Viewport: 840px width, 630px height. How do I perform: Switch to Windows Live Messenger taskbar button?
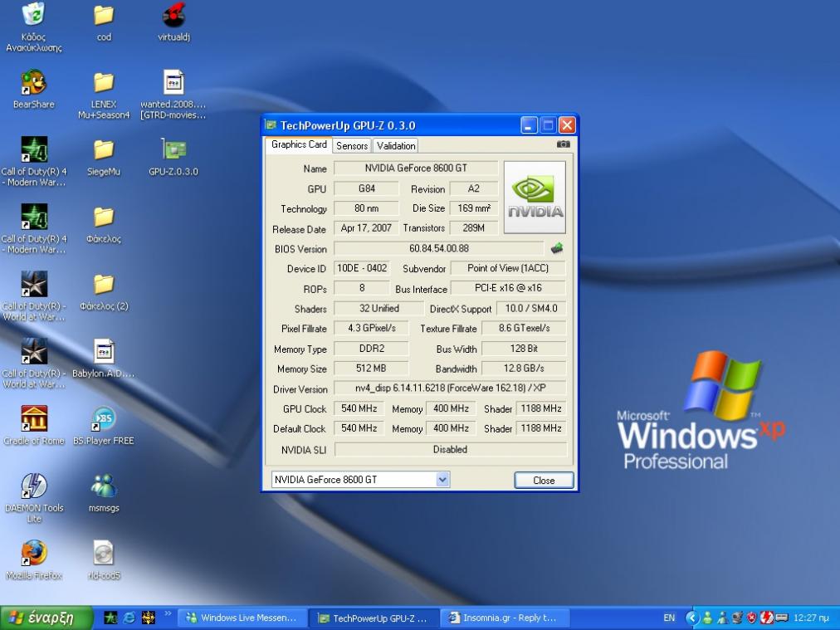pos(242,618)
